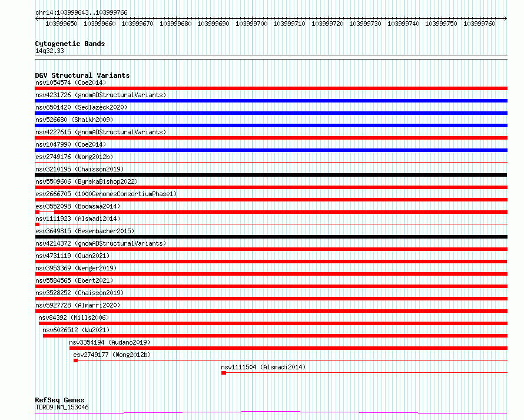524x420 pixels.
Task: Click the black bar under esv3649815
Action: pos(271,237)
